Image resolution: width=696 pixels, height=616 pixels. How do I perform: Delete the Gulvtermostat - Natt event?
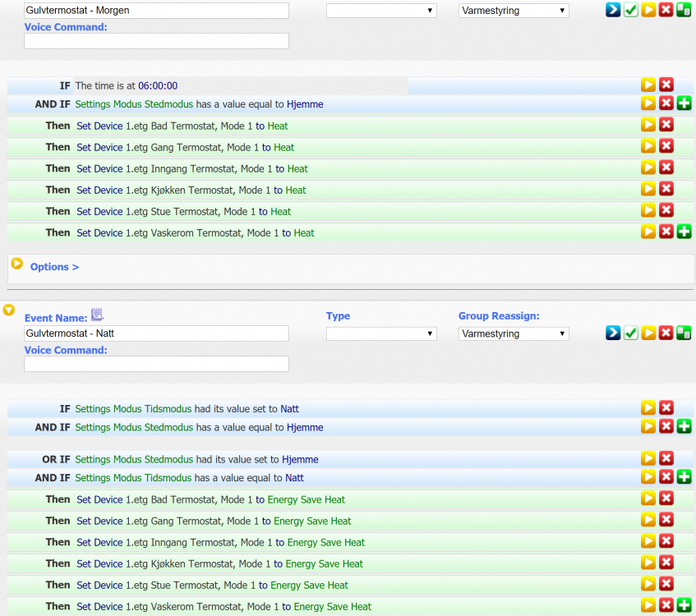click(x=666, y=333)
